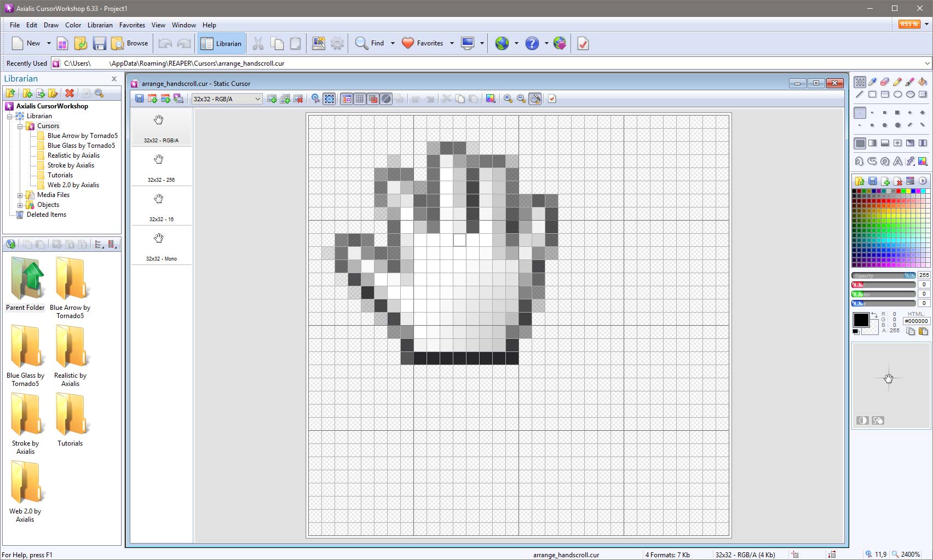Open the 32x32 - RGB/A format dropdown

(227, 99)
